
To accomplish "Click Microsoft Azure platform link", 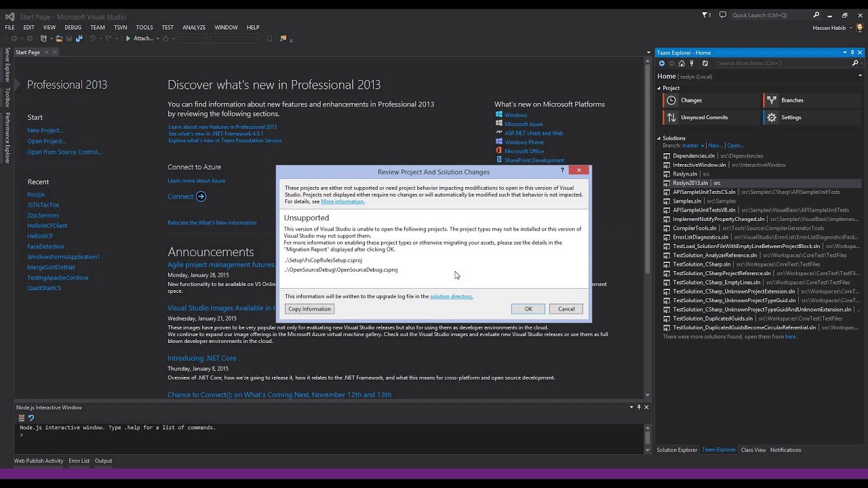I will pos(524,124).
